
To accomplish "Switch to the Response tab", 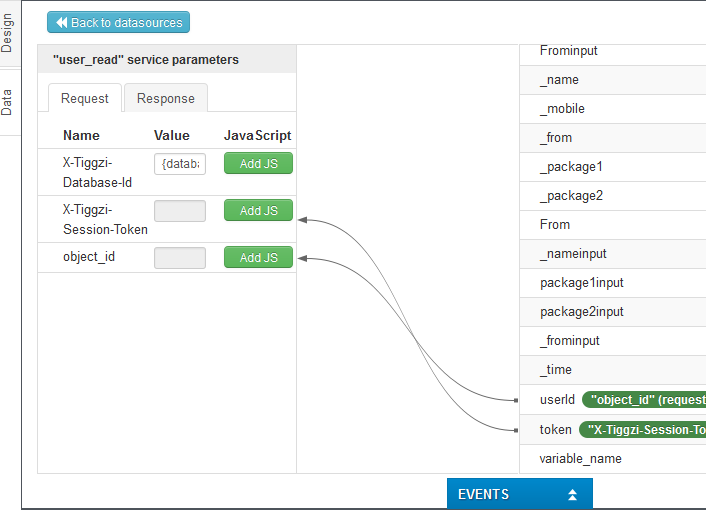I will [166, 98].
